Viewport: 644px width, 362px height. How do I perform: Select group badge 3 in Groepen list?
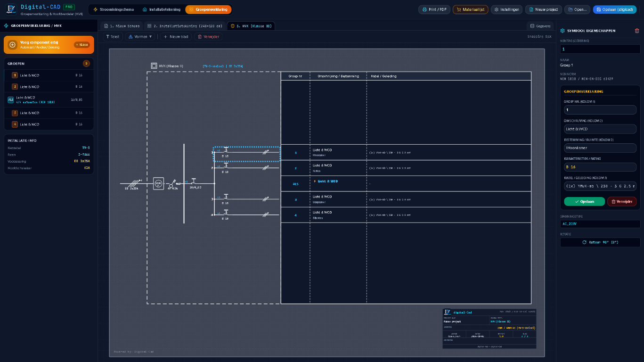[15, 113]
